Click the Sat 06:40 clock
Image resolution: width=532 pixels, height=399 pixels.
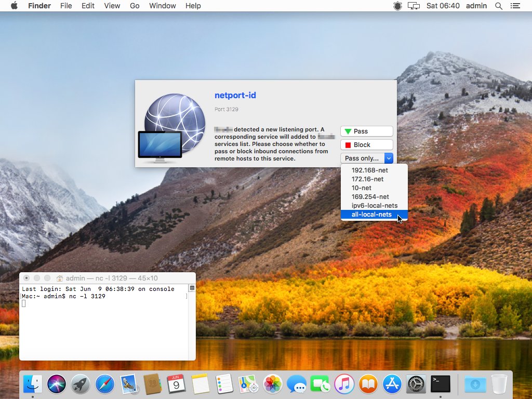(443, 6)
